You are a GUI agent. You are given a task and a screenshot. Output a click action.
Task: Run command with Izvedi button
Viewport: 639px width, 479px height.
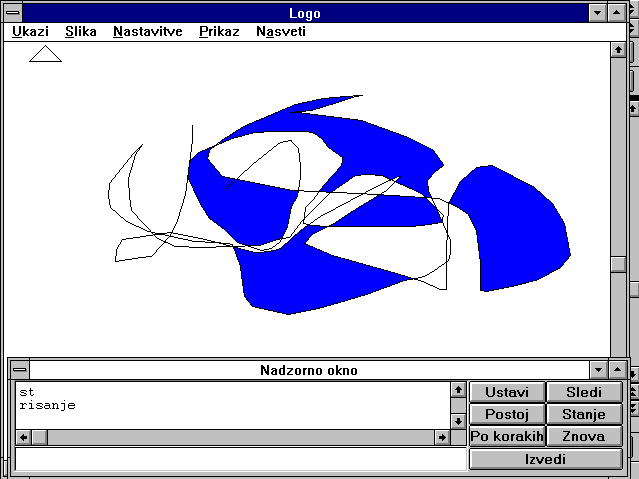pyautogui.click(x=546, y=459)
